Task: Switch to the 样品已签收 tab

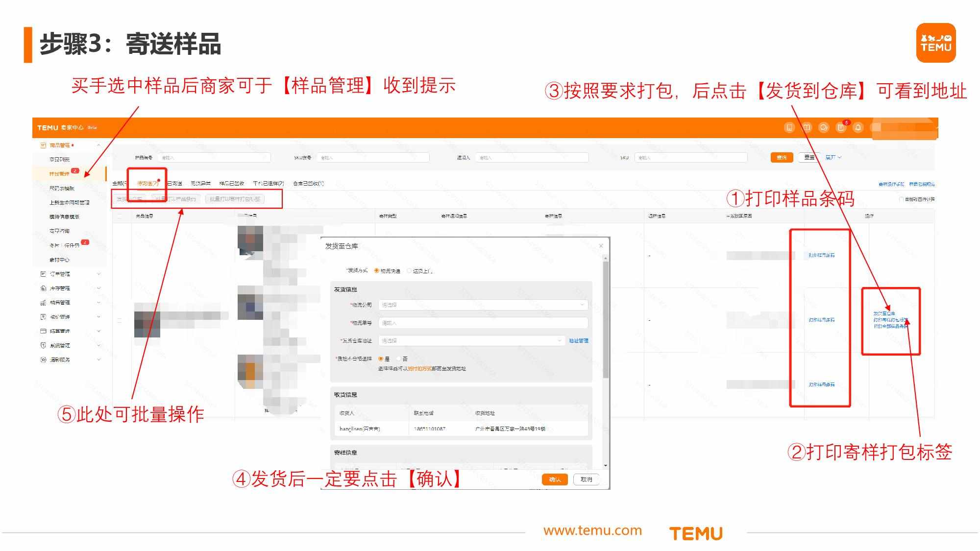Action: pos(232,184)
